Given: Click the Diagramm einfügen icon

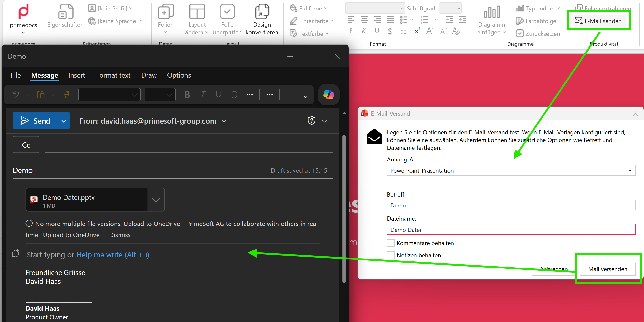Looking at the screenshot, I should click(491, 12).
